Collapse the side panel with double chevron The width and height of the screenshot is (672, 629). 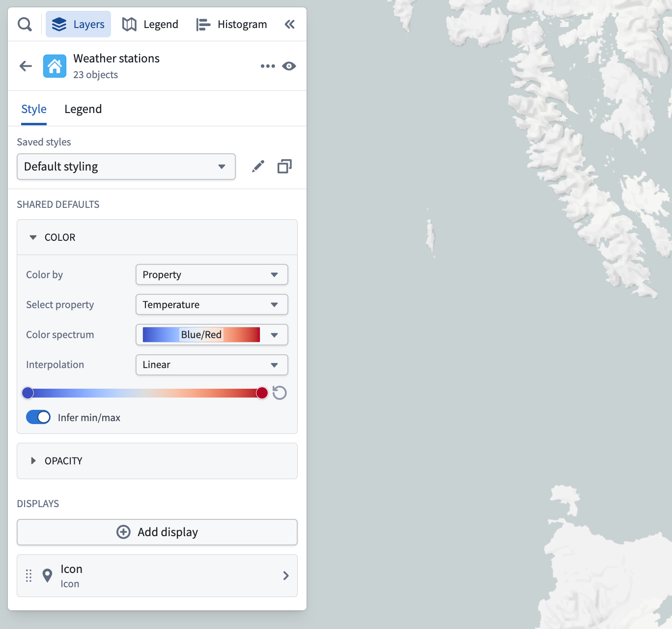coord(290,24)
